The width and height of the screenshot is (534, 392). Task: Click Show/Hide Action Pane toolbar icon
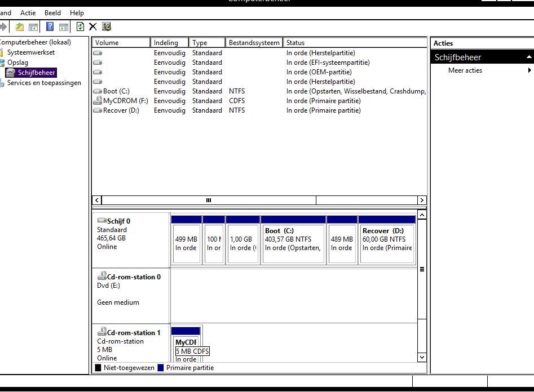[64, 27]
